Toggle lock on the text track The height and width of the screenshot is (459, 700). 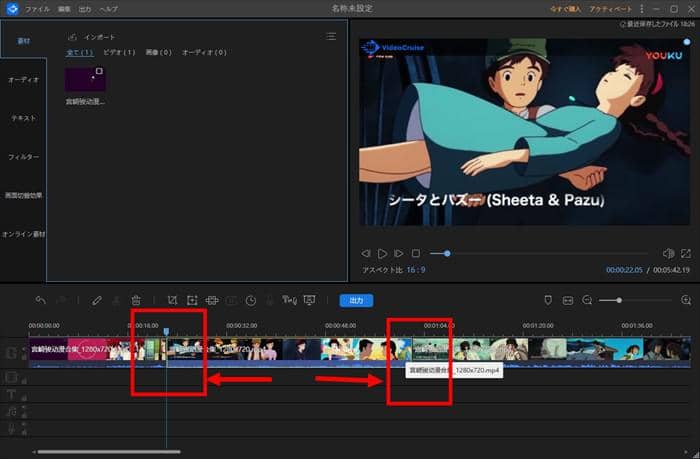[24, 397]
